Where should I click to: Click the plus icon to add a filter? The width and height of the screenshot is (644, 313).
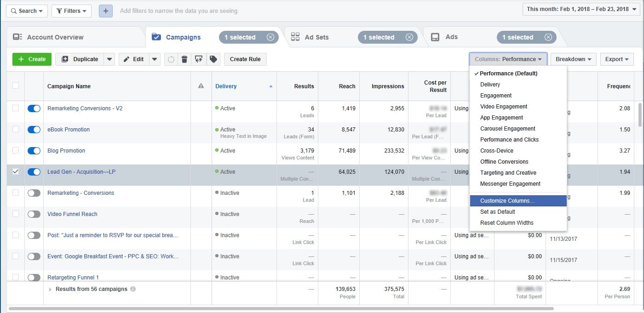(x=105, y=11)
